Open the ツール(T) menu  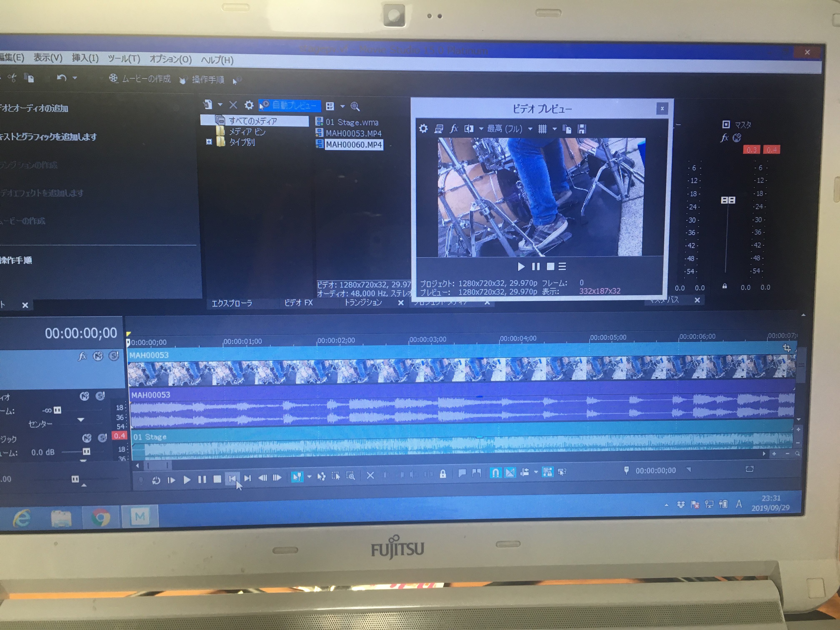[124, 59]
